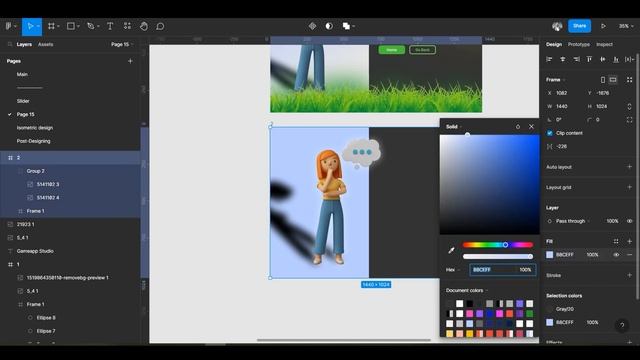The image size is (640, 360).
Task: Close the color picker popup
Action: tap(531, 127)
